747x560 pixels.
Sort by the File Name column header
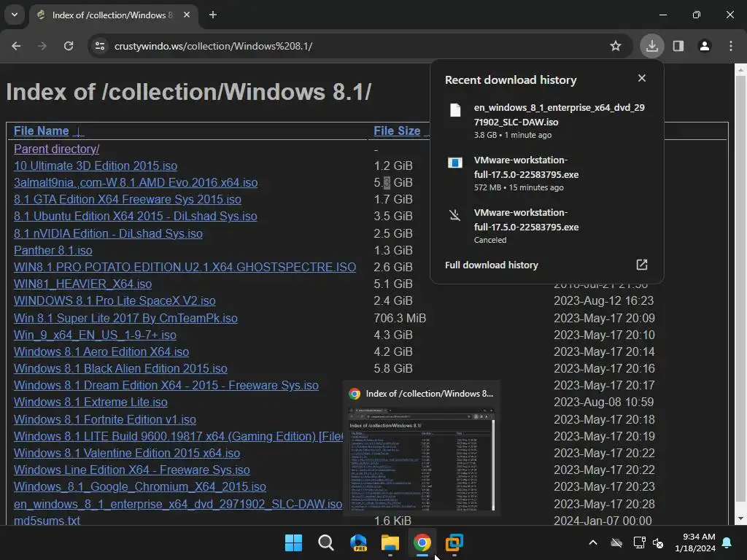coord(42,131)
